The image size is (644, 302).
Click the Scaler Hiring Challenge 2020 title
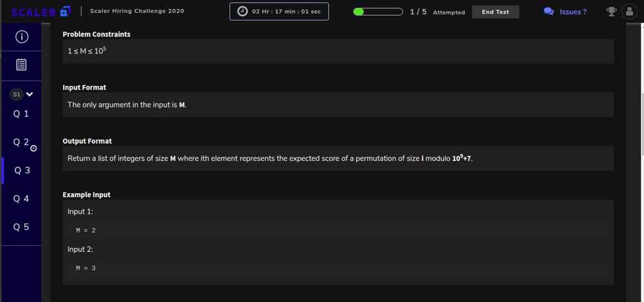coord(137,11)
